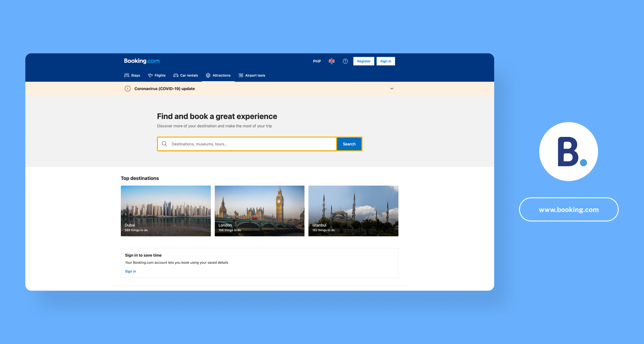The height and width of the screenshot is (344, 644).
Task: Click the airplane icon beside Flights
Action: coord(150,75)
